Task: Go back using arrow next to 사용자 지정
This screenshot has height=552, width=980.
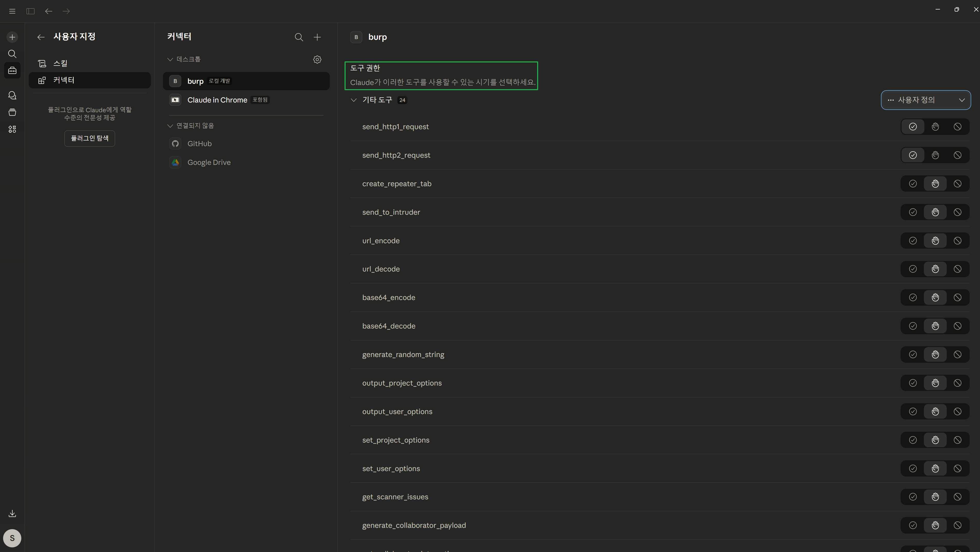Action: [x=41, y=37]
